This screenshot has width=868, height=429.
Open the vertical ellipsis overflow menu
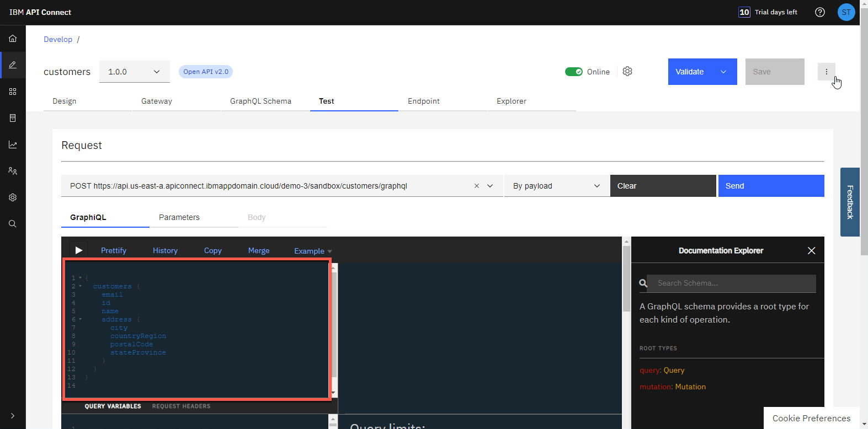[826, 72]
